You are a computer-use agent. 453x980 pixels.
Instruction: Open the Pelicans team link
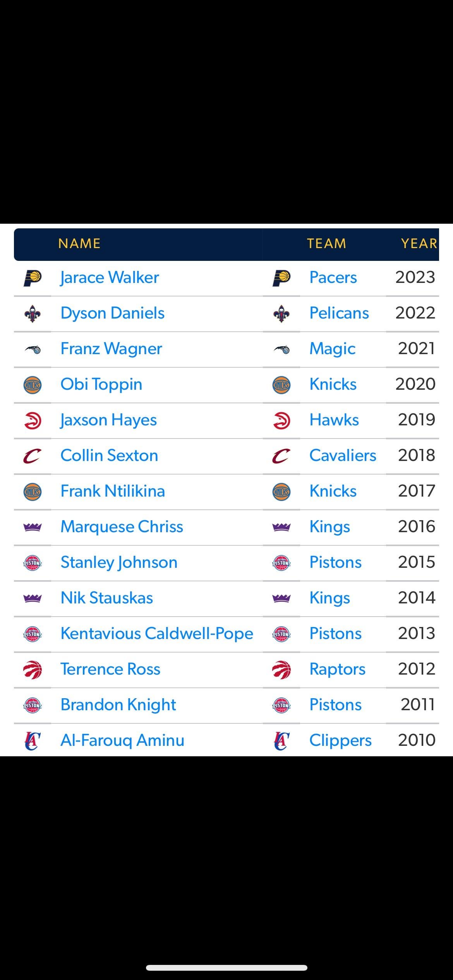click(339, 313)
